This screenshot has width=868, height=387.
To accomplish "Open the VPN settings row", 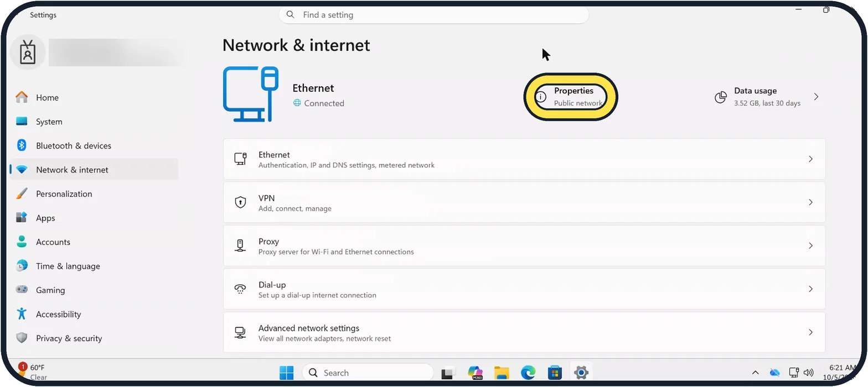I will pos(524,202).
